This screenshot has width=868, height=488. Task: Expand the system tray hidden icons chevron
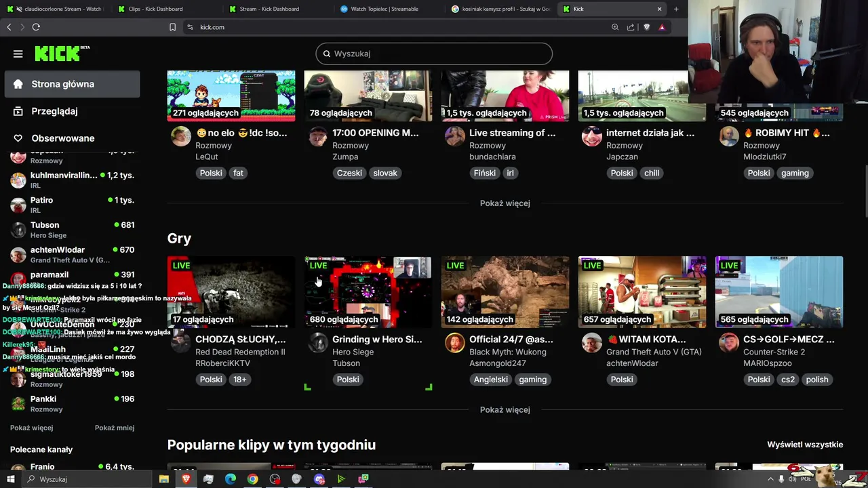[x=770, y=479]
